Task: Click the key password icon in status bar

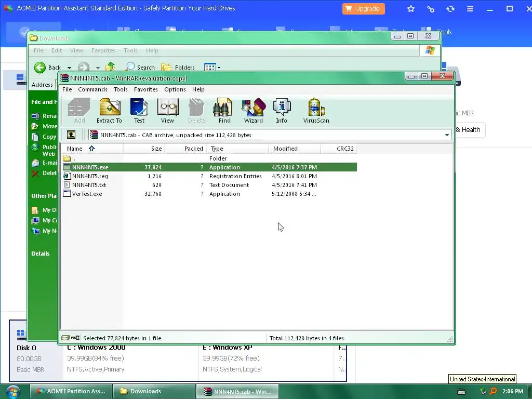Action: [x=76, y=338]
